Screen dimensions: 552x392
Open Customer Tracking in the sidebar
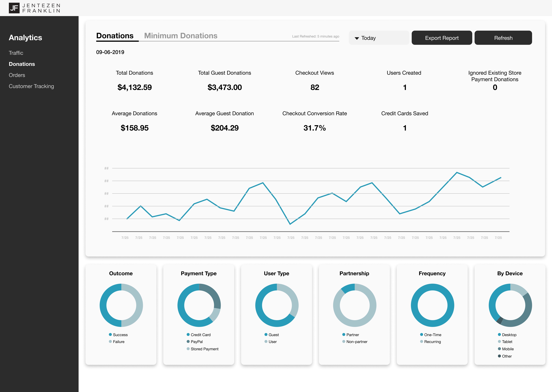31,86
